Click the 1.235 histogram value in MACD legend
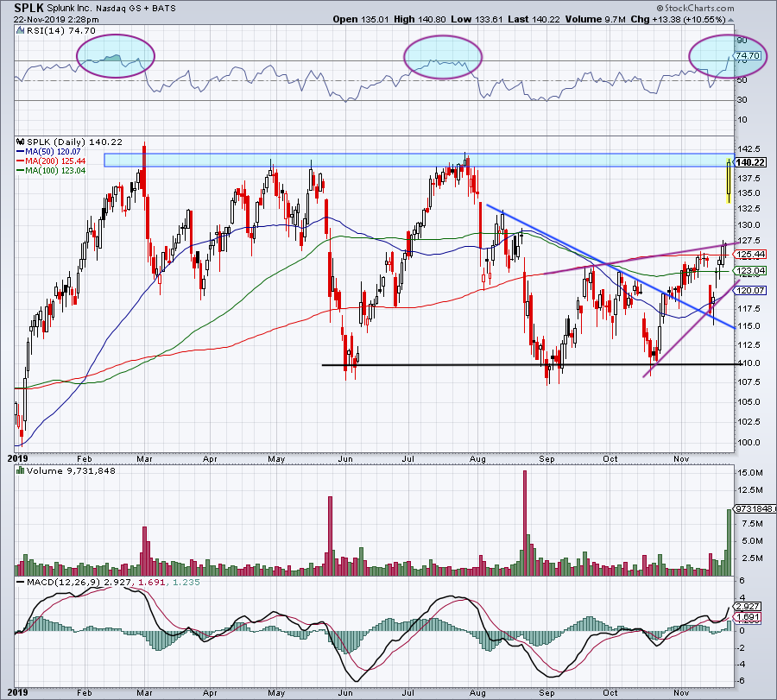Screen dimensions: 777x700 coord(186,582)
